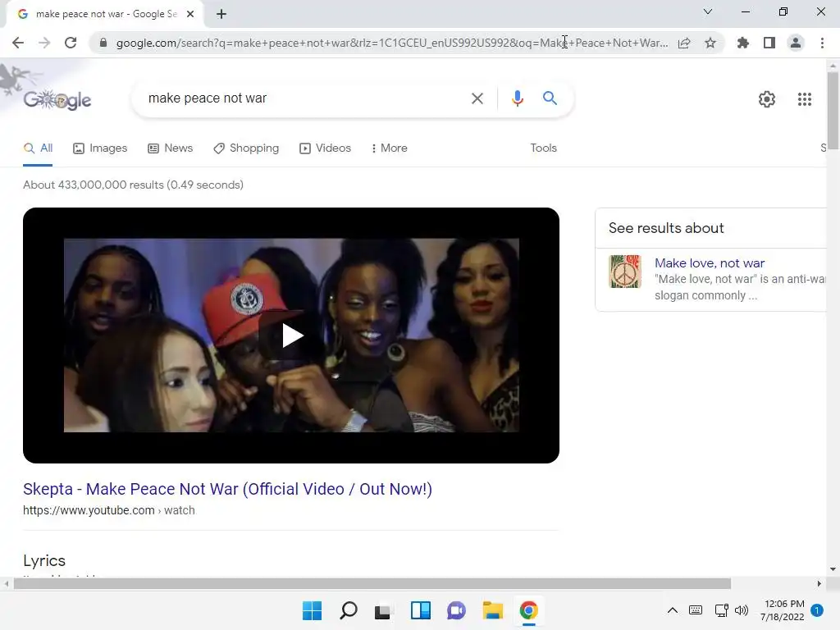Click the forward navigation arrow
The height and width of the screenshot is (630, 840).
tap(44, 43)
